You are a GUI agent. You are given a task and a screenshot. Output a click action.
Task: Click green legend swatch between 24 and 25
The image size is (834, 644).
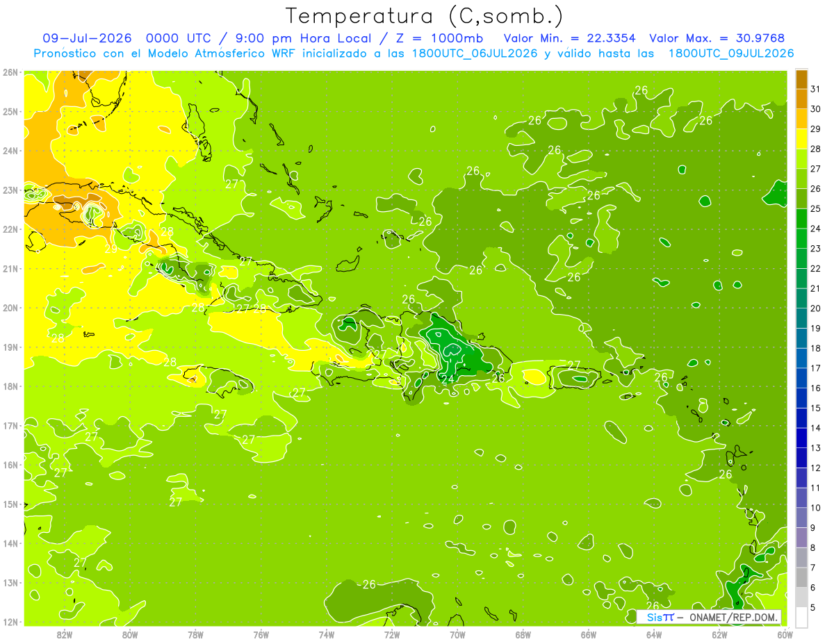click(x=801, y=219)
